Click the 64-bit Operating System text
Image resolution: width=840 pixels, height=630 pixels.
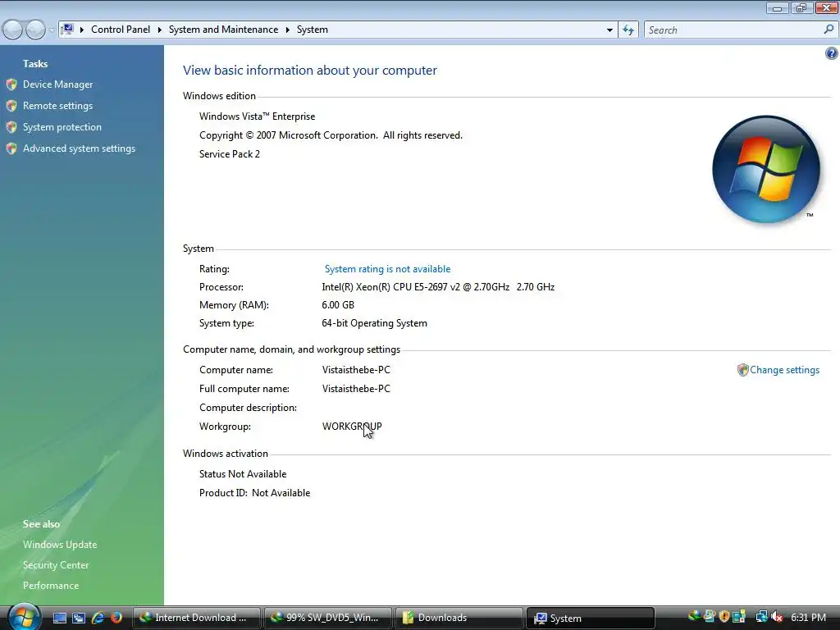374,323
